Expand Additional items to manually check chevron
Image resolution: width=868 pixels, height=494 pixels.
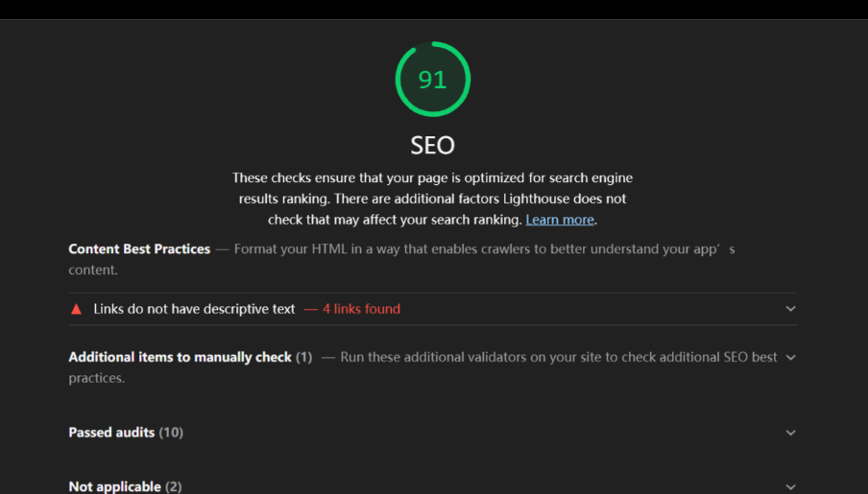[790, 358]
